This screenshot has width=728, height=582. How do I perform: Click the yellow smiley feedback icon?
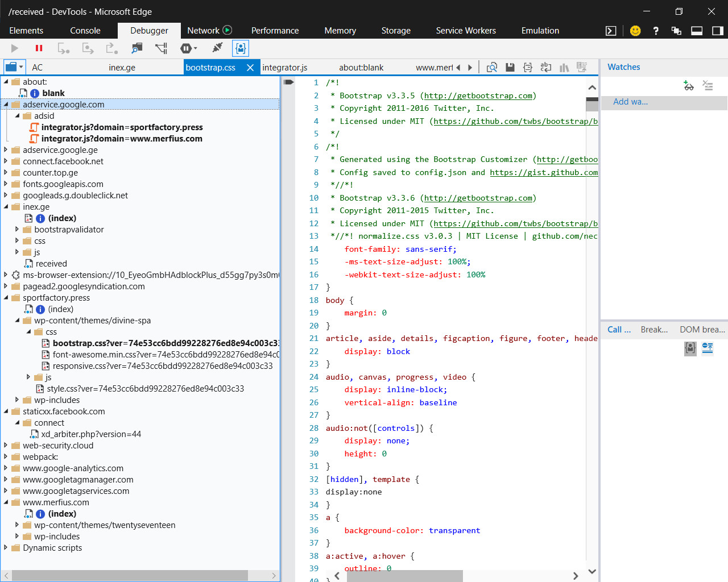coord(635,31)
